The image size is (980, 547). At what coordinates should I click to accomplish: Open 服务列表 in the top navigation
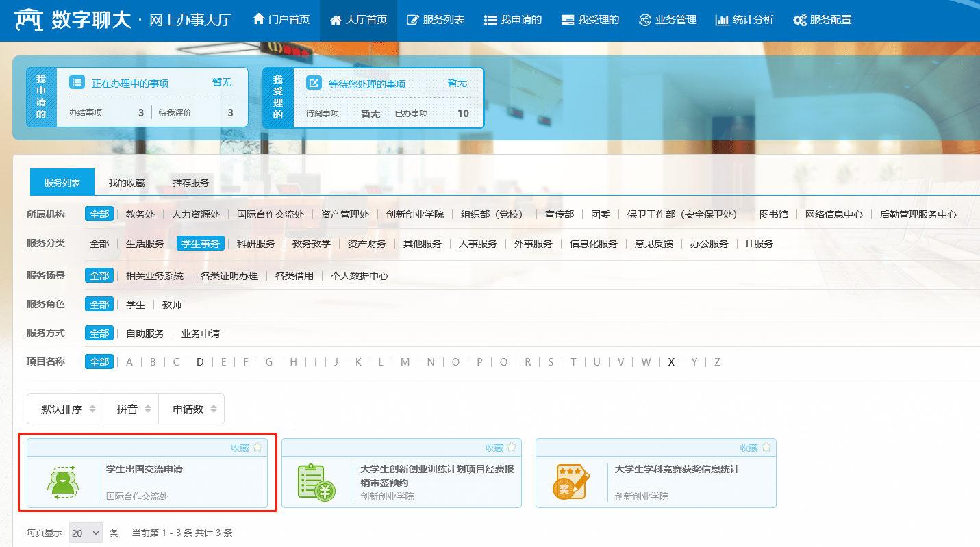pos(436,20)
